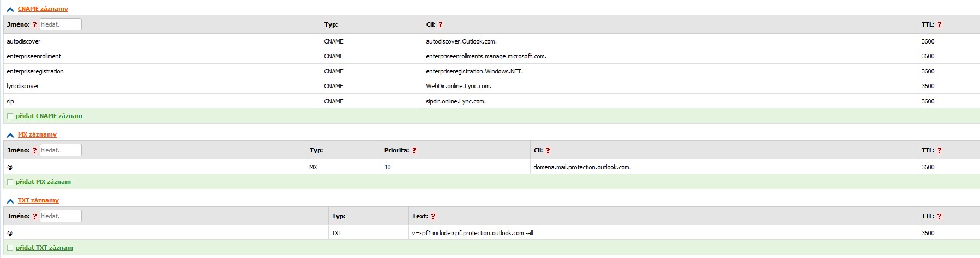Click help icon next to CNAME TTL
The height and width of the screenshot is (258, 980).
(x=939, y=25)
